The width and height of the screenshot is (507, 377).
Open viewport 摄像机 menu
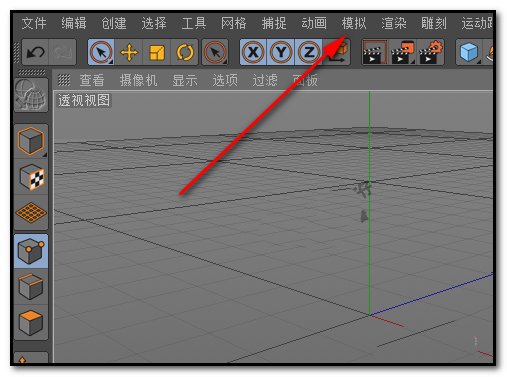[138, 80]
